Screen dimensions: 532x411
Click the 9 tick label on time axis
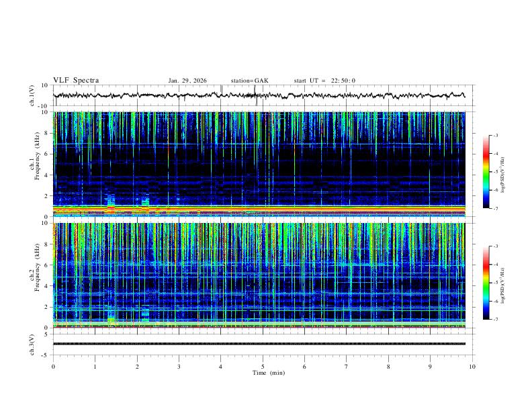(430, 367)
